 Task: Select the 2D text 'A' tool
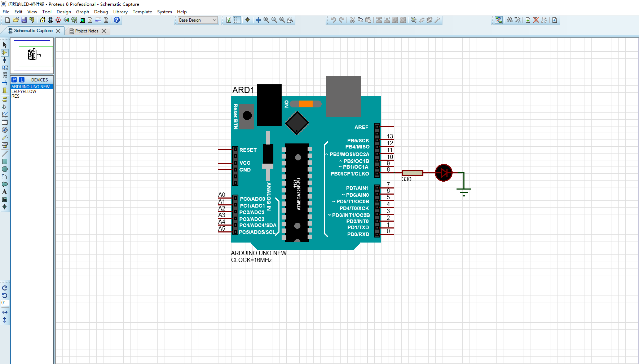tap(5, 192)
